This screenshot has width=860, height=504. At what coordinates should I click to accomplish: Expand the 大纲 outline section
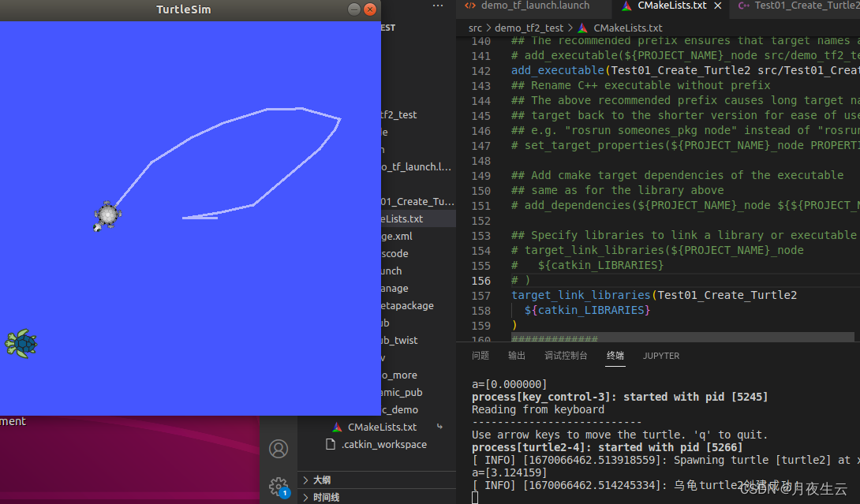point(379,480)
